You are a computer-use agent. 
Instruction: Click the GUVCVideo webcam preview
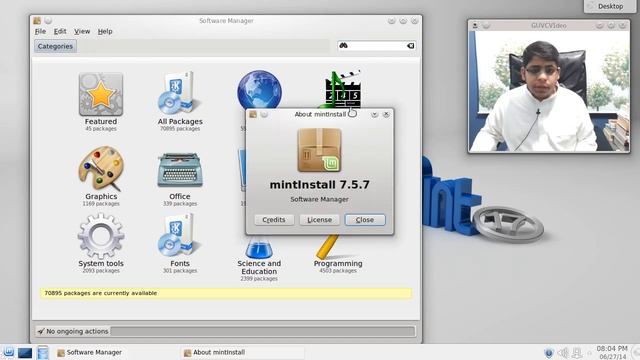pos(549,91)
